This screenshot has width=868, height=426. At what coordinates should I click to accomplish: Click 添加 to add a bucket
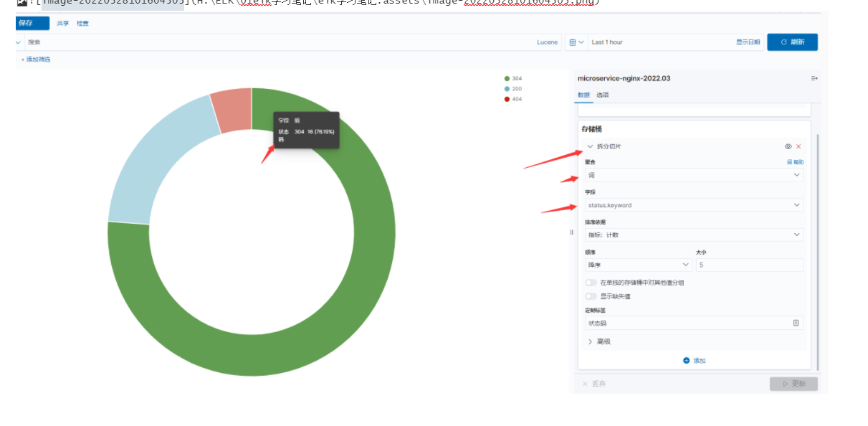695,361
